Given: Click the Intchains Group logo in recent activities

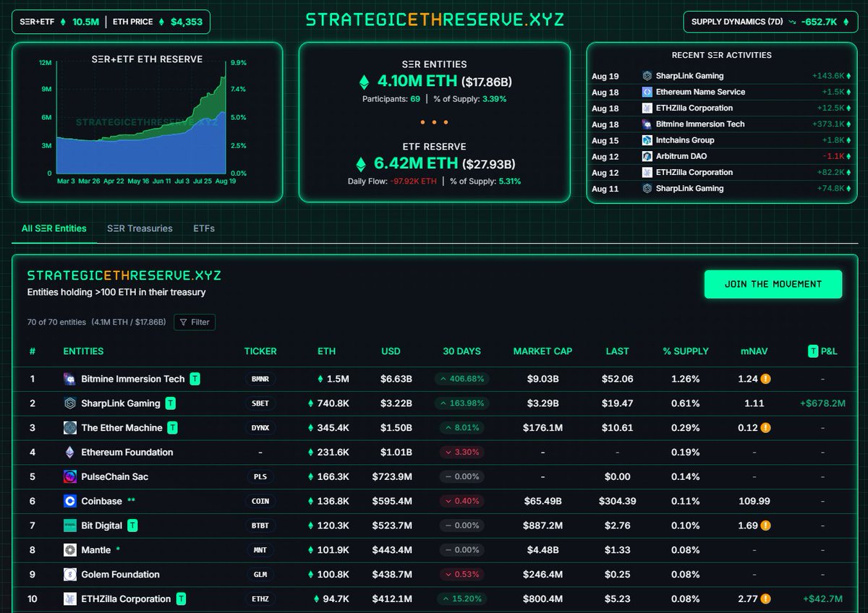Looking at the screenshot, I should [647, 140].
